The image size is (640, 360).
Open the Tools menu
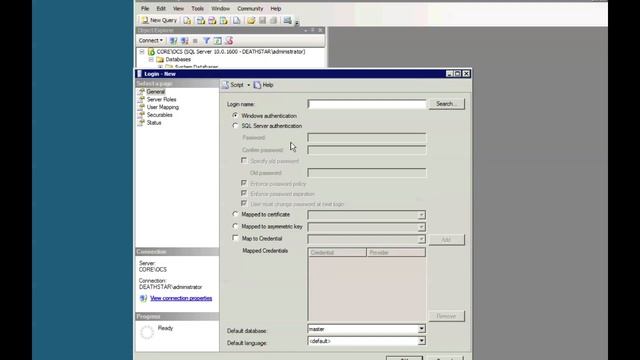pos(198,9)
